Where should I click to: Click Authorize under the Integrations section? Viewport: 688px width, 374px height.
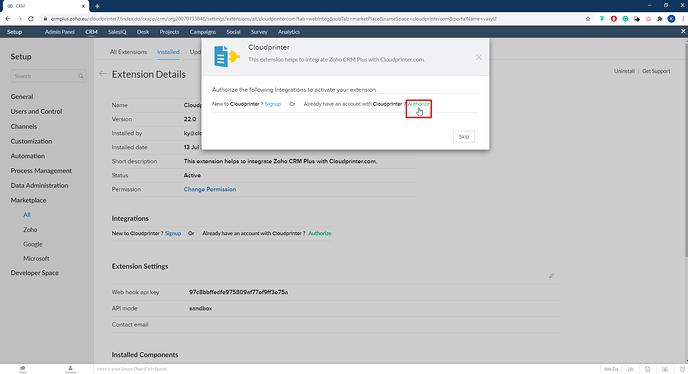pos(320,234)
